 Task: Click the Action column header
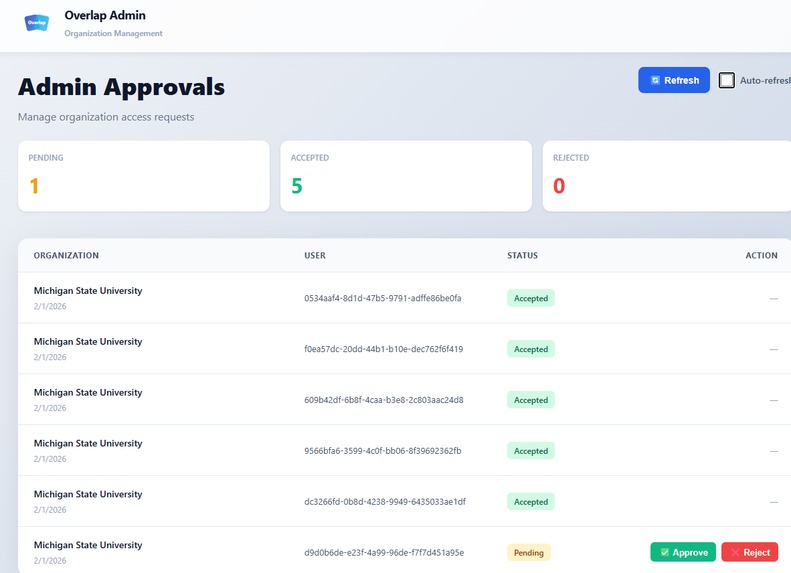pos(761,255)
